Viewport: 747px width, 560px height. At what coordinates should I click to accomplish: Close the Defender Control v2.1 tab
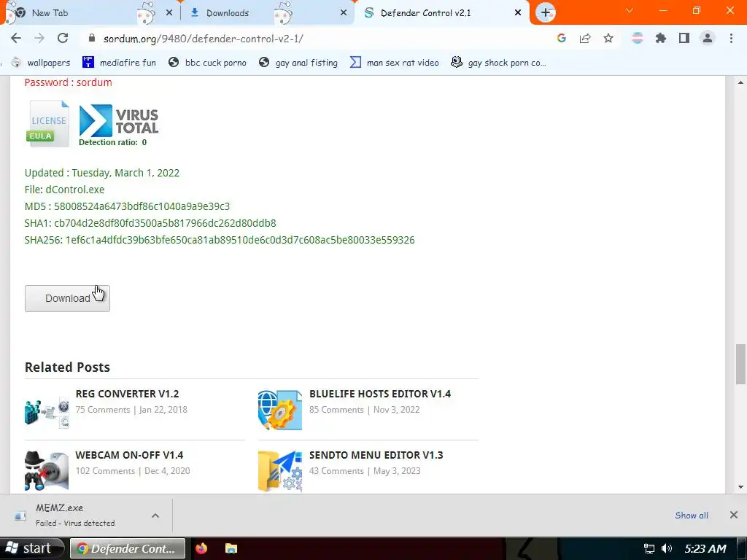[518, 13]
